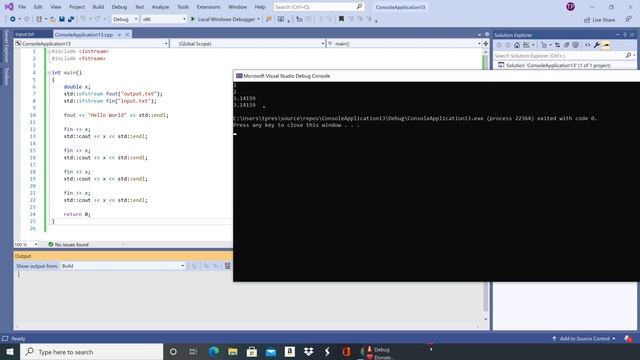This screenshot has width=640, height=360.
Task: Click the New Project toolbar icon
Action: click(x=39, y=19)
